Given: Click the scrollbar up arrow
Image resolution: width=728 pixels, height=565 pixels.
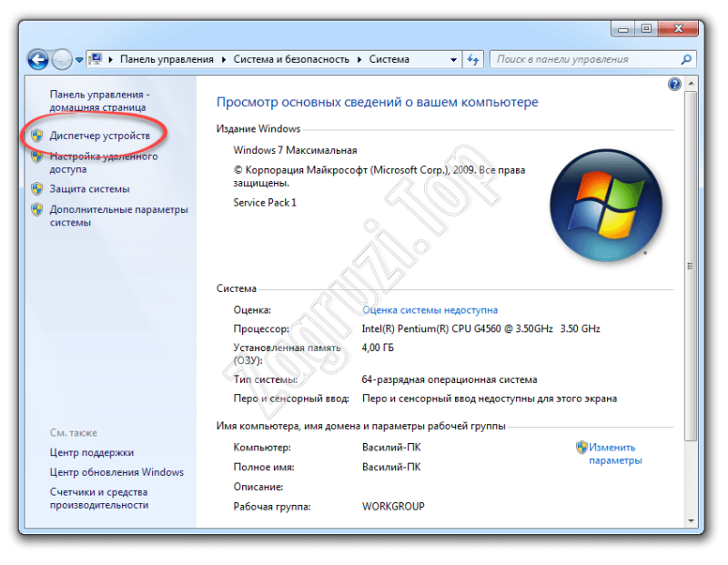Looking at the screenshot, I should pyautogui.click(x=691, y=83).
